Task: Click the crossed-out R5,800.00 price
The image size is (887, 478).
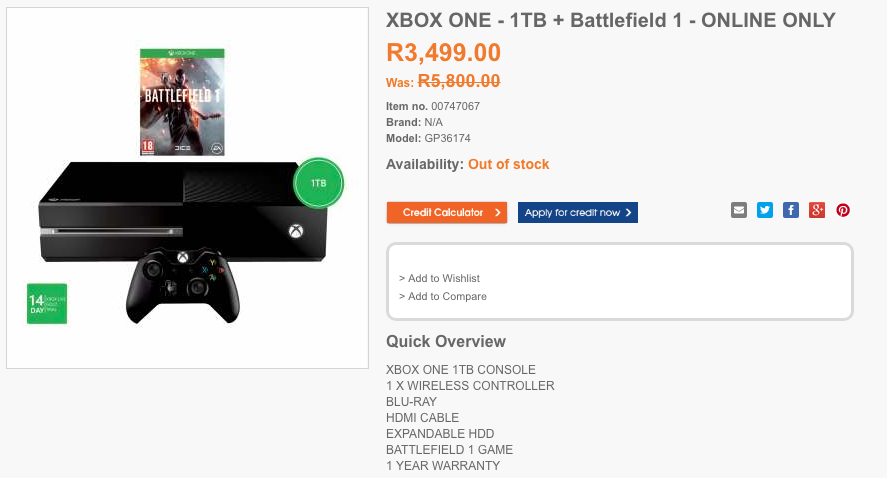Action: pos(458,82)
